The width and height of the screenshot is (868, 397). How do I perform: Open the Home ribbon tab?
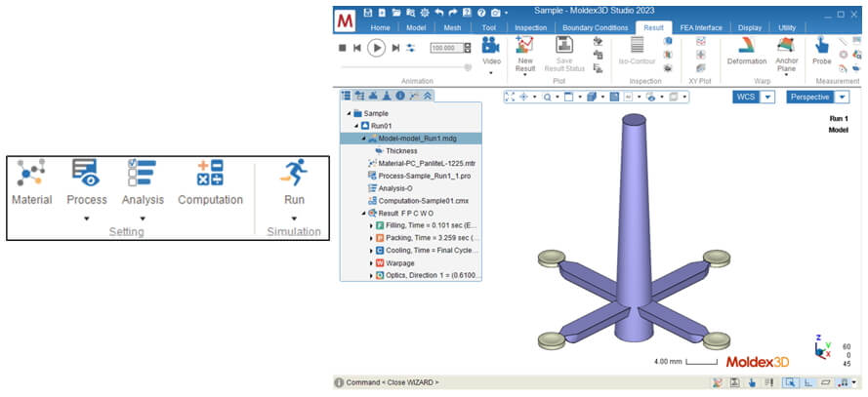pos(381,27)
